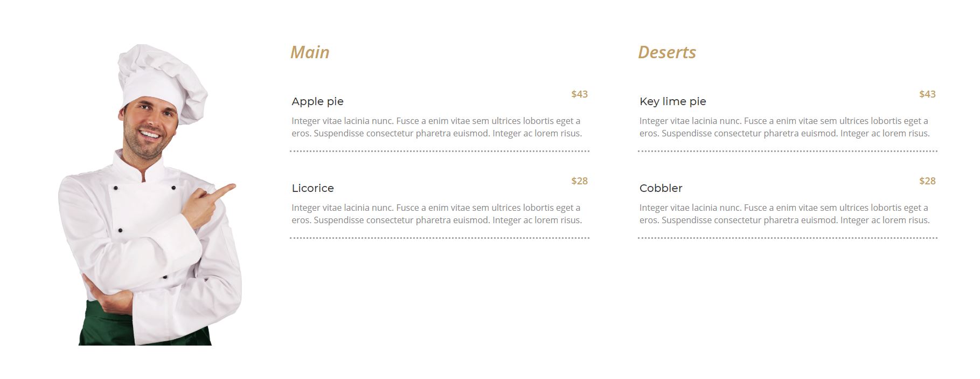This screenshot has width=980, height=379.
Task: Click the dotted divider below Cobbler
Action: (788, 238)
